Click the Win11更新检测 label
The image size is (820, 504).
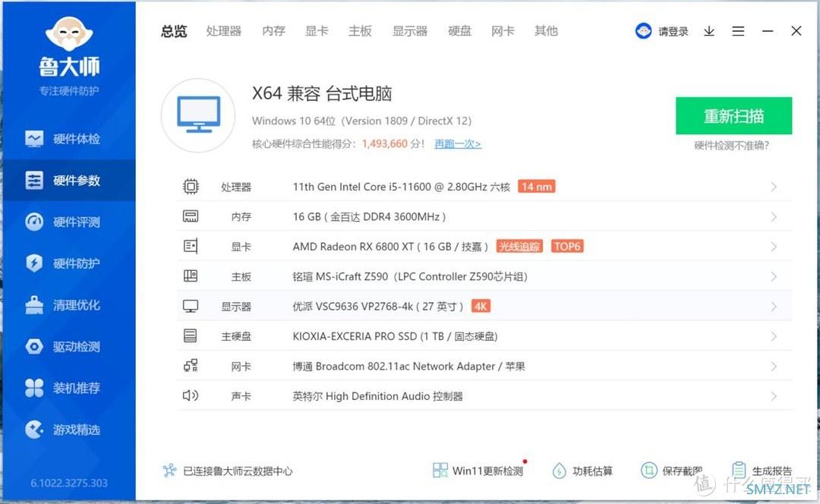coord(487,471)
